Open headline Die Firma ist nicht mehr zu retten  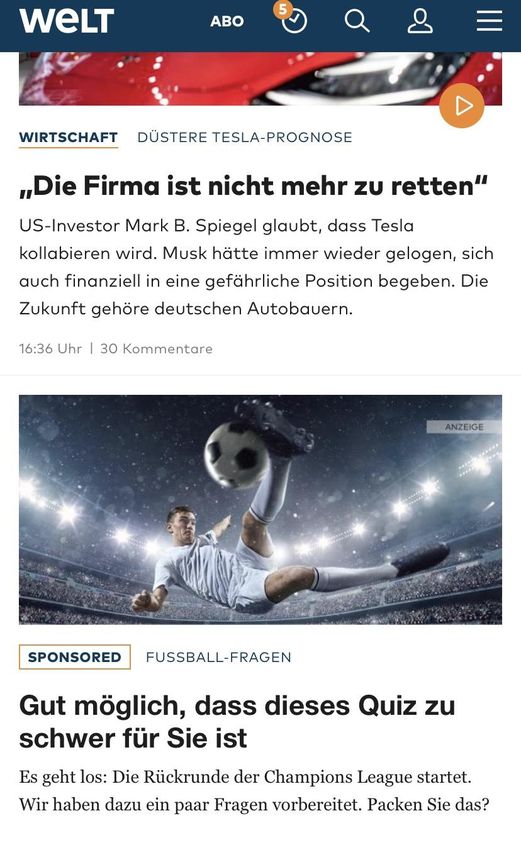pos(253,186)
